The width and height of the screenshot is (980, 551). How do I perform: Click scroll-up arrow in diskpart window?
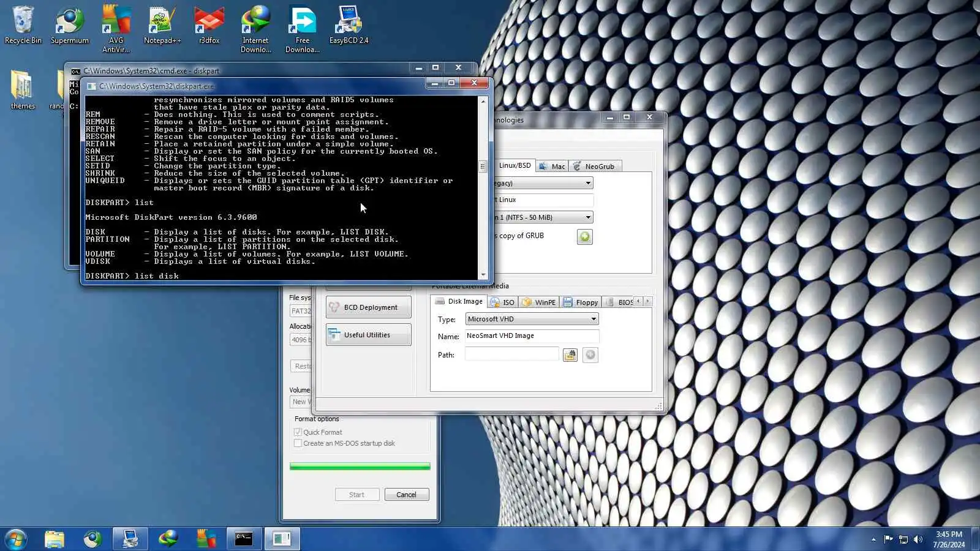point(483,101)
